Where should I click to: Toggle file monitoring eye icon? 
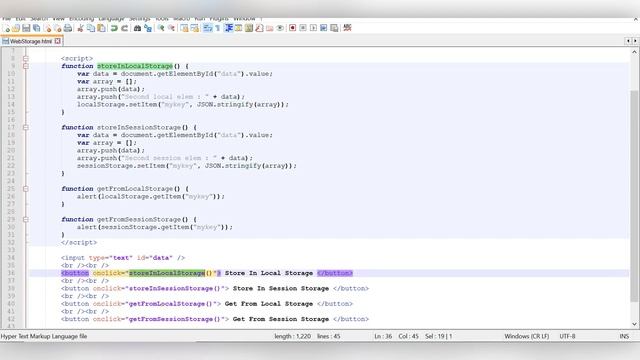click(x=280, y=28)
